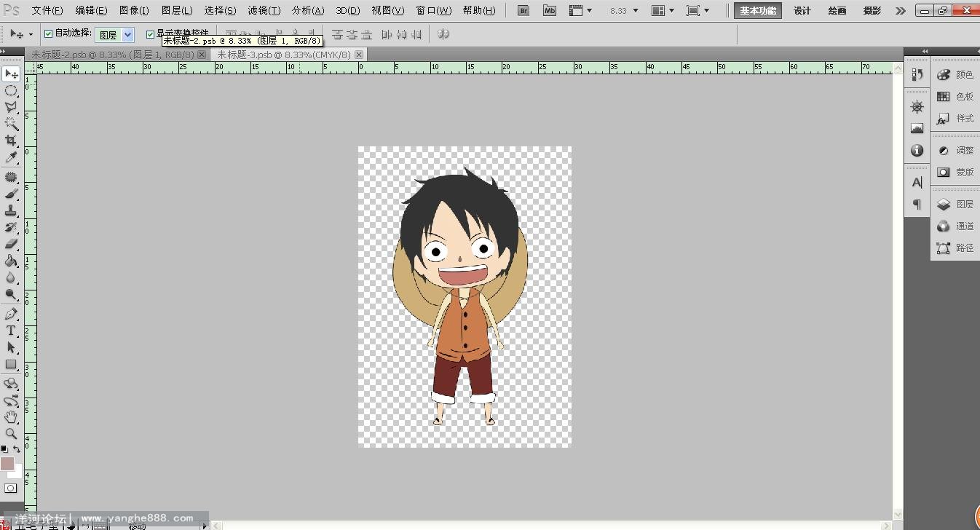Expand more workspaces with double chevron
The height and width of the screenshot is (530, 980).
(x=901, y=11)
